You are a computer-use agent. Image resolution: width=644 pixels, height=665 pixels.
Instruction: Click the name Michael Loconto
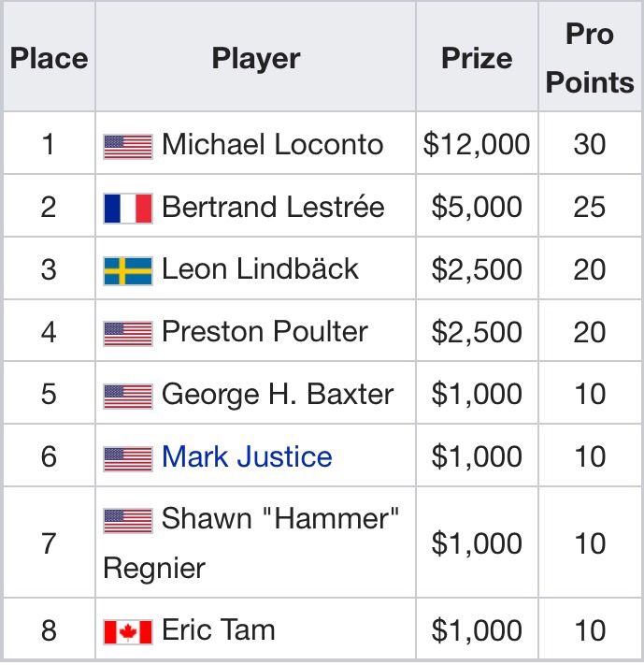(273, 144)
